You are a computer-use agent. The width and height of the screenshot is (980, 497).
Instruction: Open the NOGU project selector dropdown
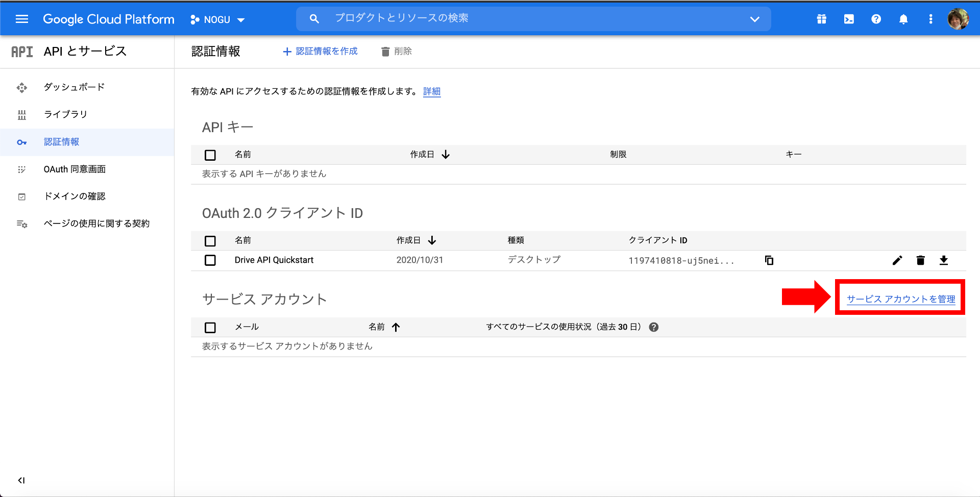coord(217,20)
